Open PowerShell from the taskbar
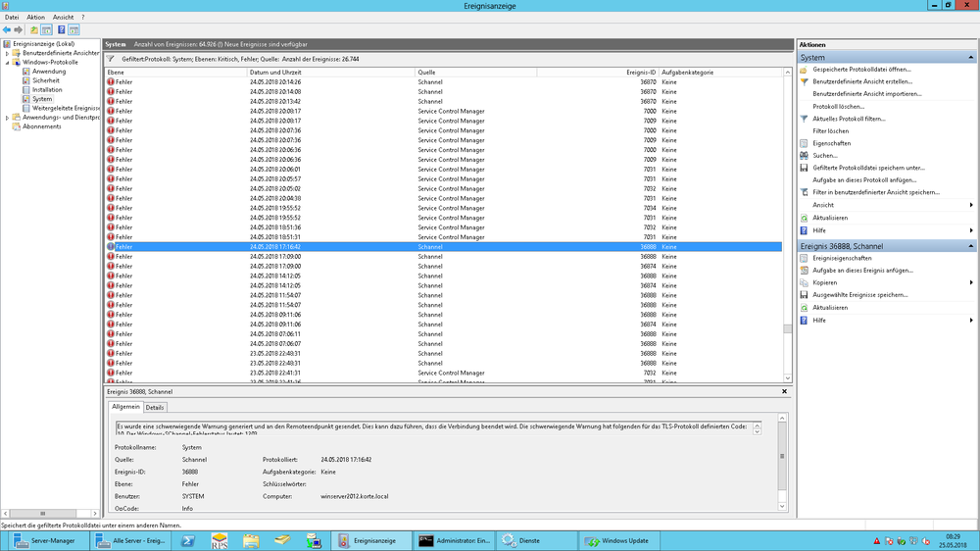Image resolution: width=980 pixels, height=551 pixels. point(187,540)
